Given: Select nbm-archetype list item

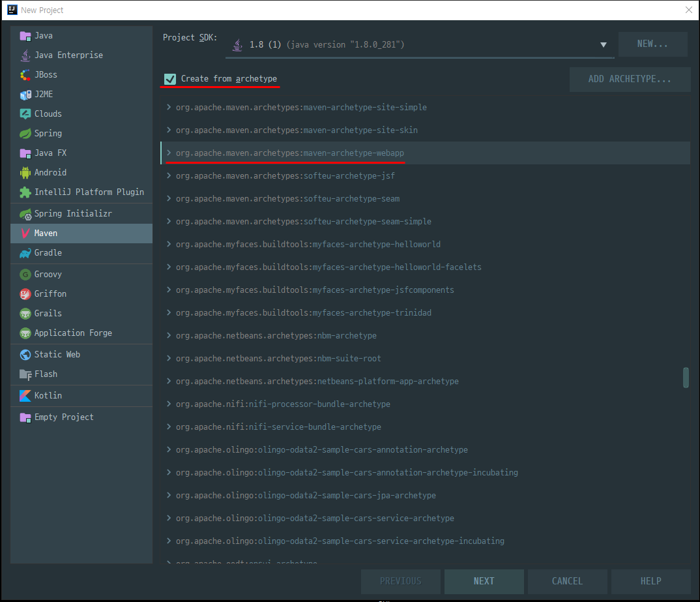Looking at the screenshot, I should coord(425,335).
